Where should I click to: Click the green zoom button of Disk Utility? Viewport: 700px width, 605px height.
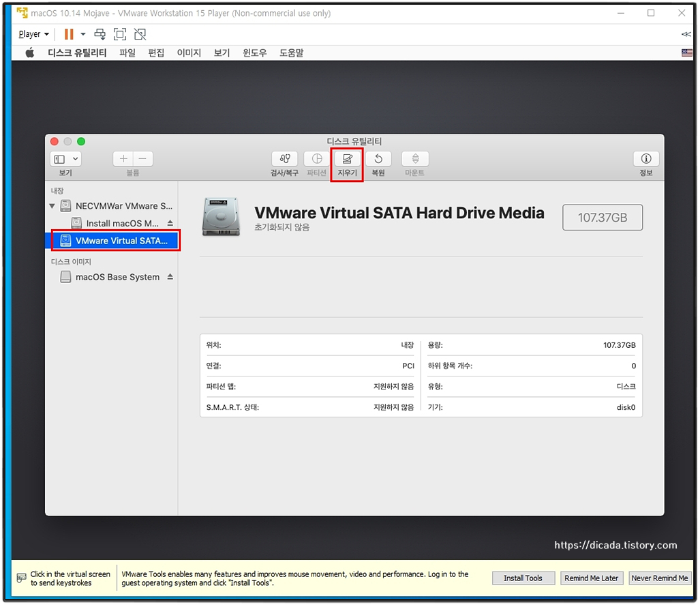(x=81, y=142)
